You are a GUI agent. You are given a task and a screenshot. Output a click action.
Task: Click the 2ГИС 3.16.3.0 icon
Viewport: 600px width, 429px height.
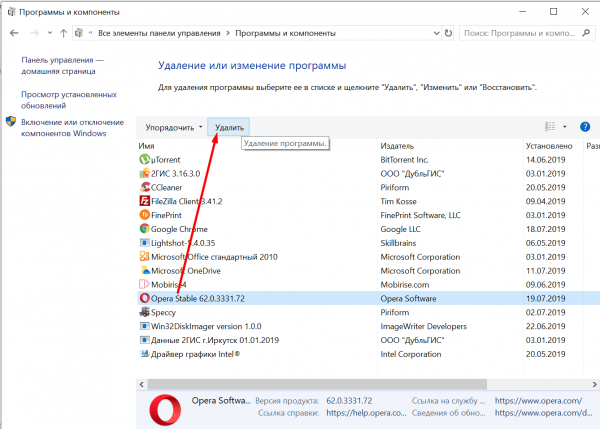click(144, 173)
